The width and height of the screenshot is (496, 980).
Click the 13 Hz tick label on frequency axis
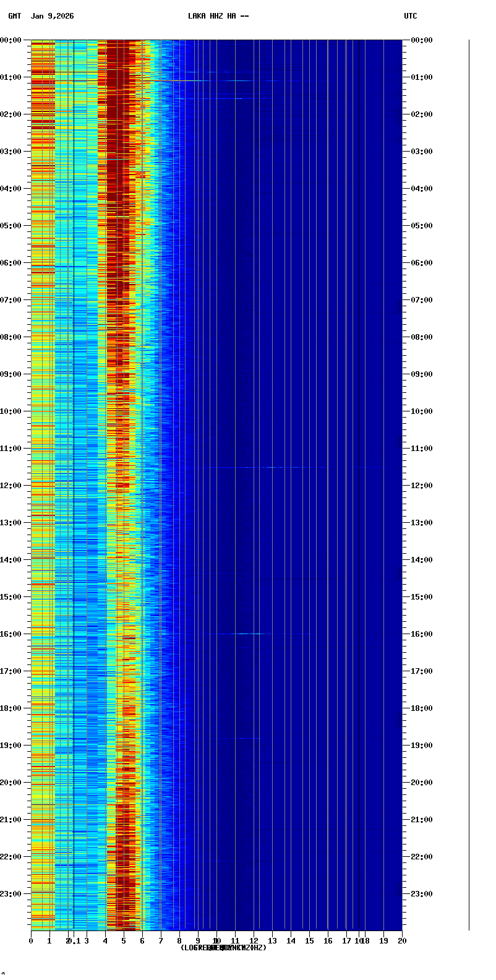[272, 941]
